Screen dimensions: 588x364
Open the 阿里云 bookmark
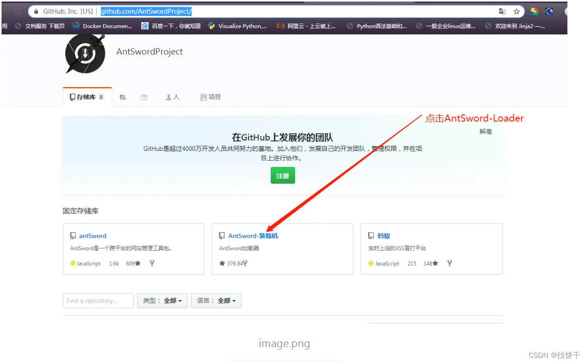coord(306,26)
